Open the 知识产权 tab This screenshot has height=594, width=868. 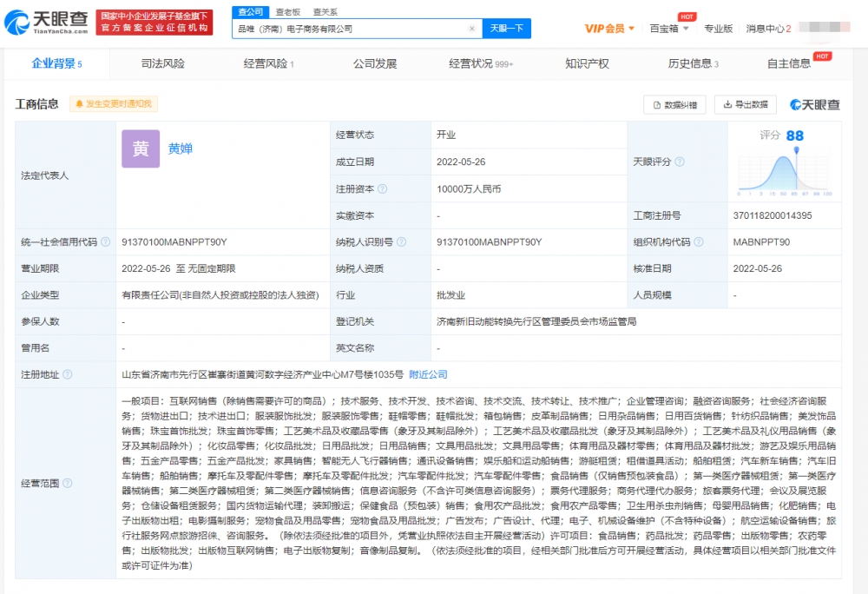point(587,63)
